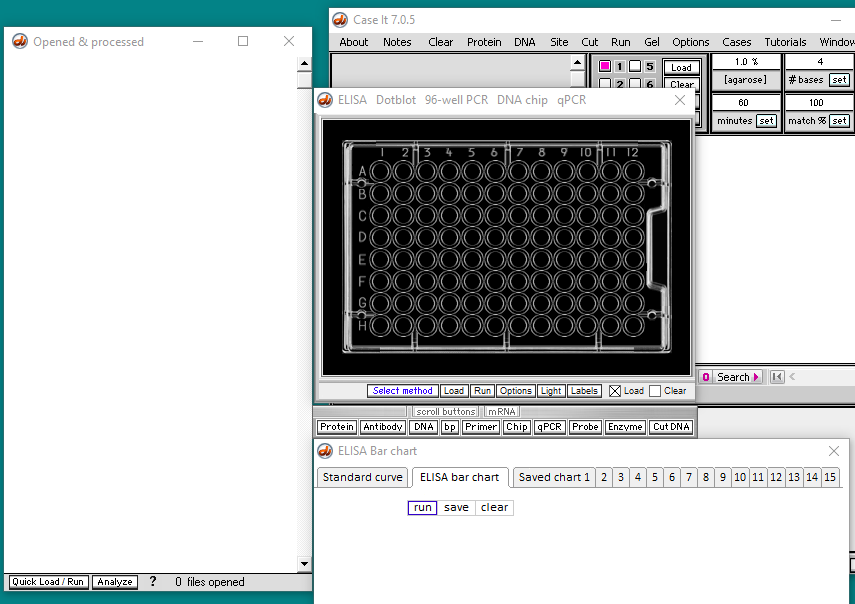Click the Analyze button
The width and height of the screenshot is (855, 604).
tap(115, 582)
